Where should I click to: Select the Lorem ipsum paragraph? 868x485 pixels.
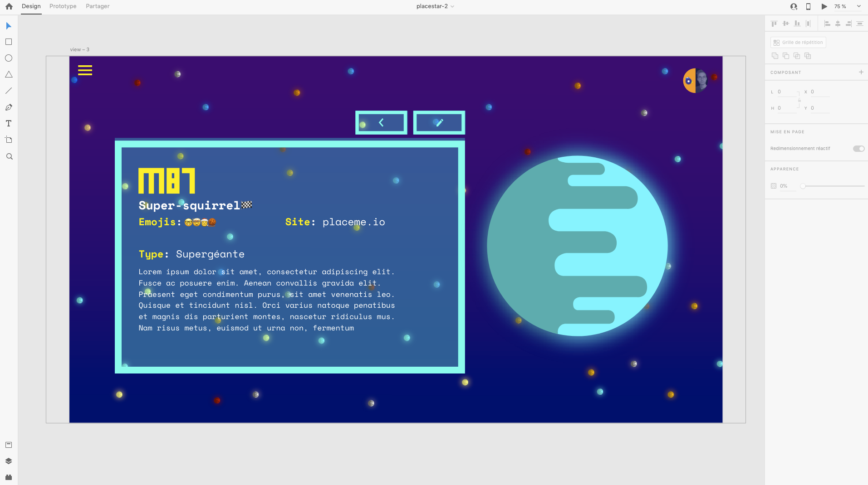267,300
